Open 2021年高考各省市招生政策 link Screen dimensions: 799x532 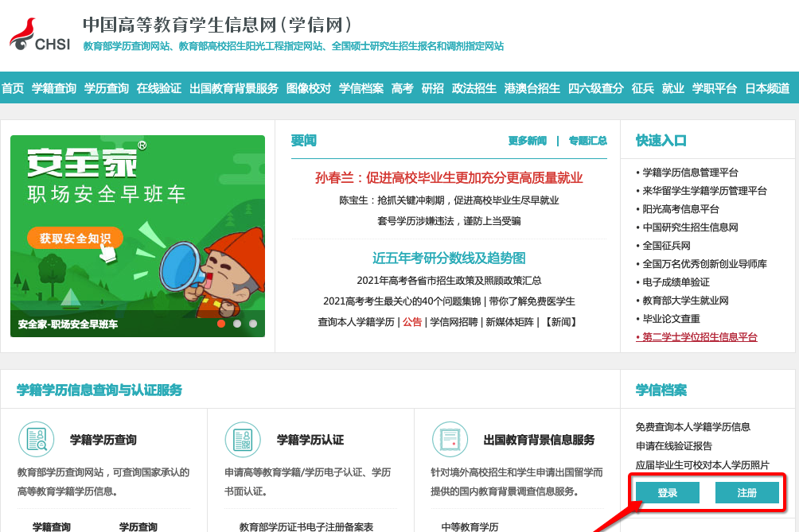(x=449, y=281)
